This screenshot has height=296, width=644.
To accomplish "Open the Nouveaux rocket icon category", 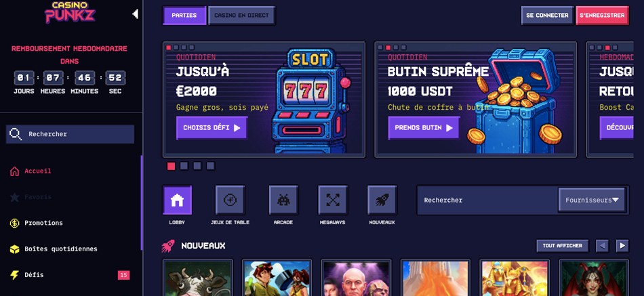I will click(x=382, y=200).
